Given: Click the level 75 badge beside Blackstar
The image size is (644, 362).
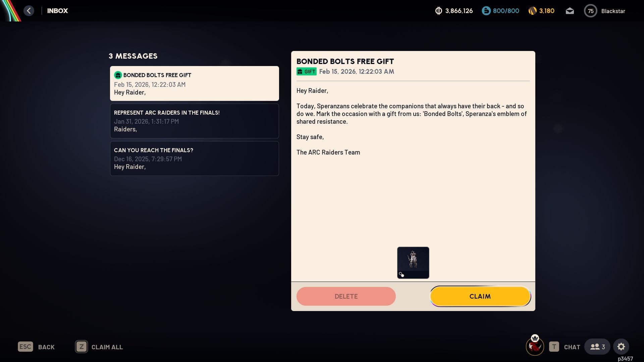Looking at the screenshot, I should click(x=590, y=11).
